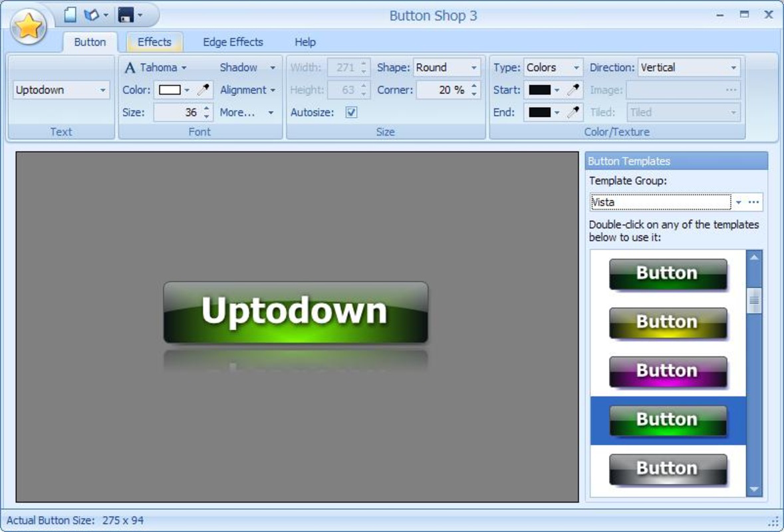The width and height of the screenshot is (784, 532).
Task: Click the font Color white swatch
Action: pyautogui.click(x=170, y=90)
